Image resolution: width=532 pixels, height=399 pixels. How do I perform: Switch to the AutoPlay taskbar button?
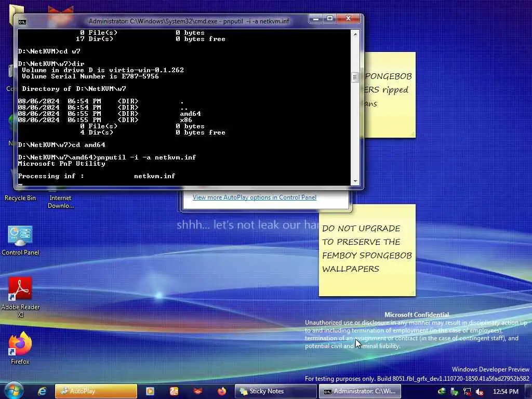pos(96,391)
